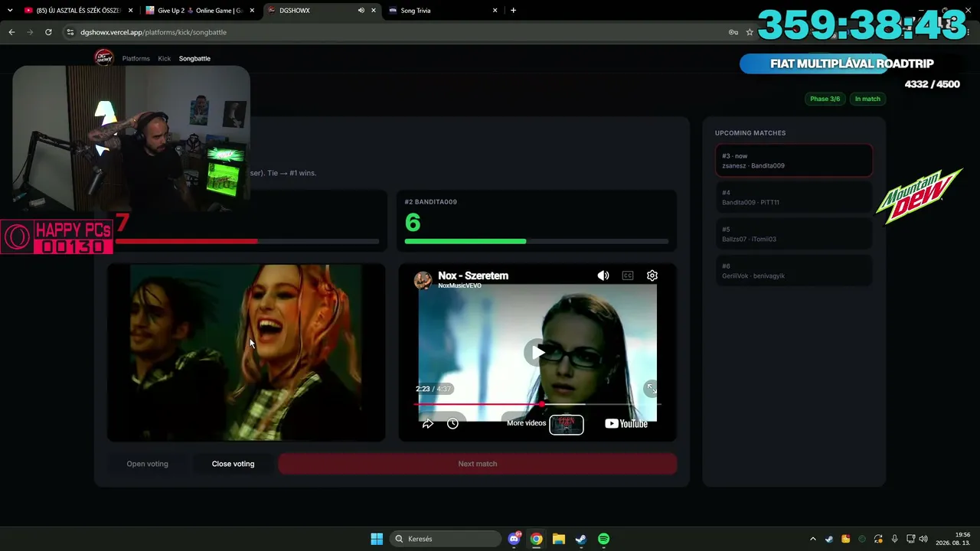The width and height of the screenshot is (980, 551).
Task: Open the Nox - Szeretem video title
Action: 473,275
